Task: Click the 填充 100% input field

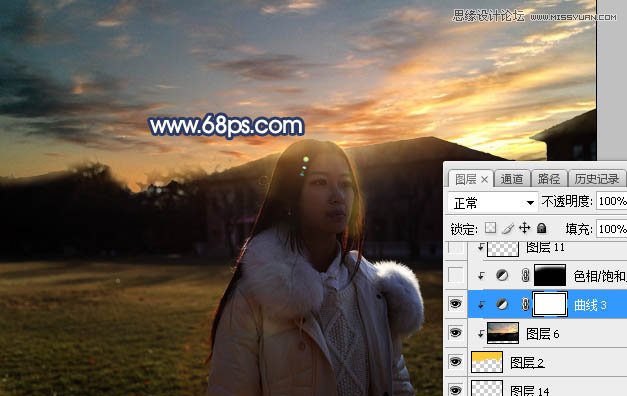Action: tap(611, 229)
